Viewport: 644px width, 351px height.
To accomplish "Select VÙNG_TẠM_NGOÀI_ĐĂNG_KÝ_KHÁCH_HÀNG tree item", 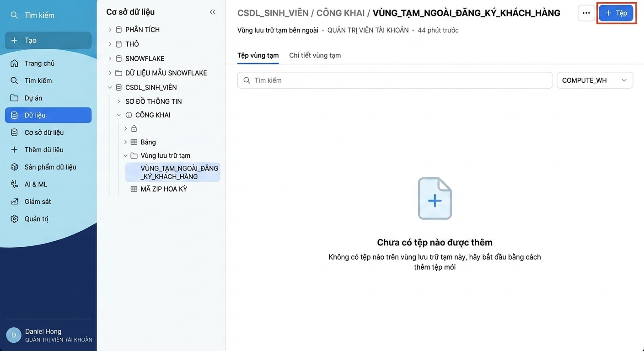I will tap(173, 172).
